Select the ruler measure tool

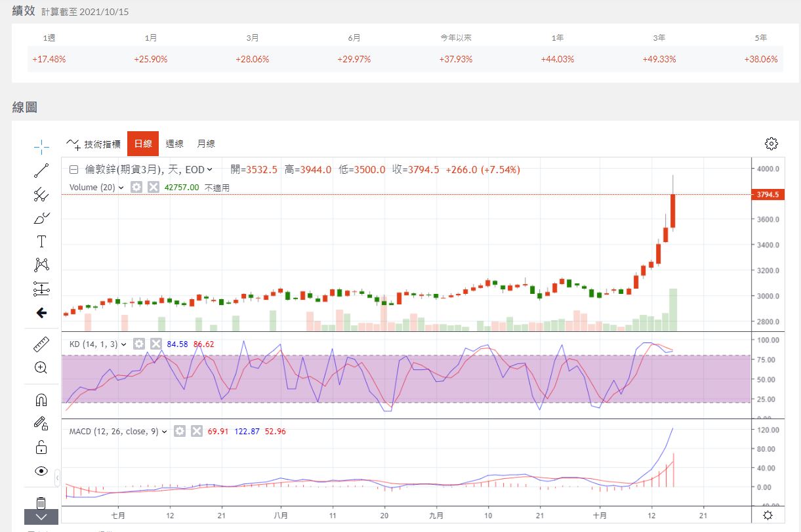tap(41, 344)
